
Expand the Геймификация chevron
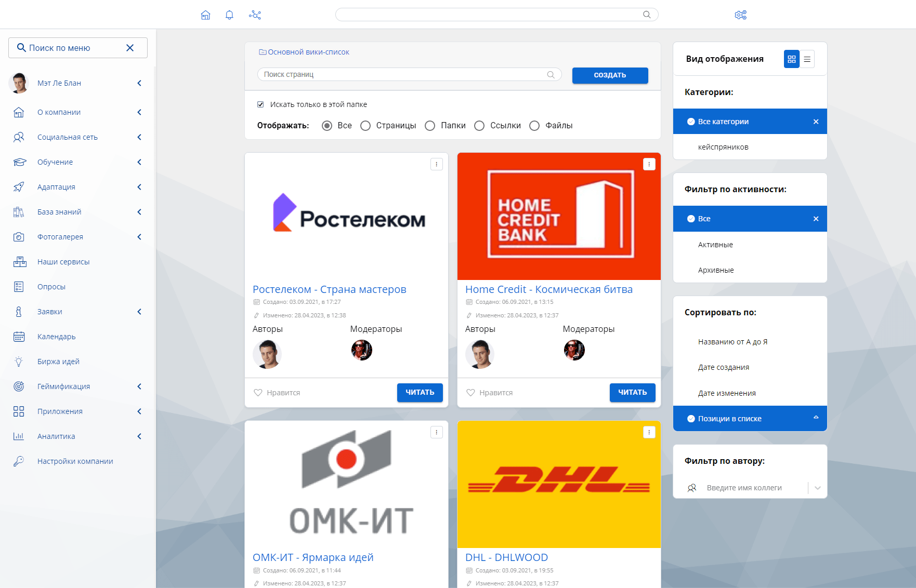pyautogui.click(x=139, y=386)
